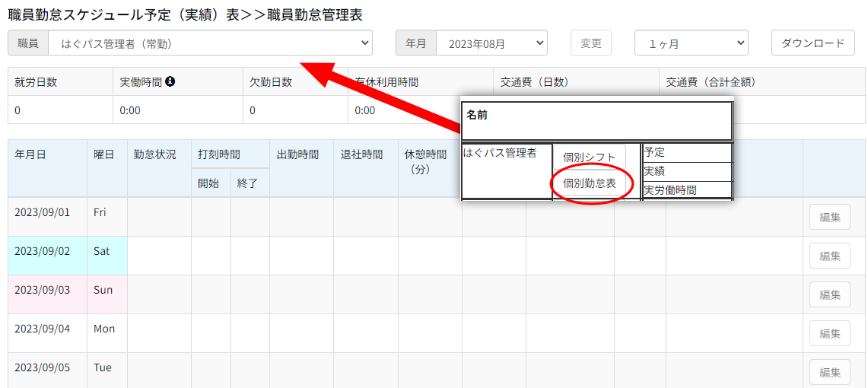
Task: Click 編集 on 2023/09/05 Tuesday row
Action: (829, 372)
